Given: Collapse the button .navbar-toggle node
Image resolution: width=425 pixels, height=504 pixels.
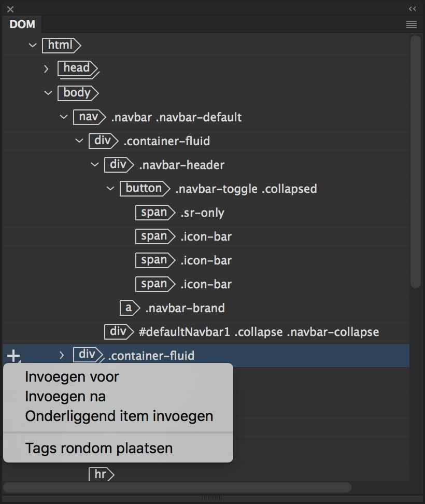Looking at the screenshot, I should 110,189.
